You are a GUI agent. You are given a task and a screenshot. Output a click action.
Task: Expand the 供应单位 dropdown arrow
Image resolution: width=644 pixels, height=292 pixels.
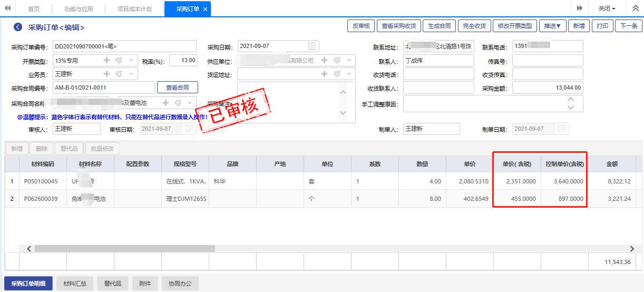[349, 61]
